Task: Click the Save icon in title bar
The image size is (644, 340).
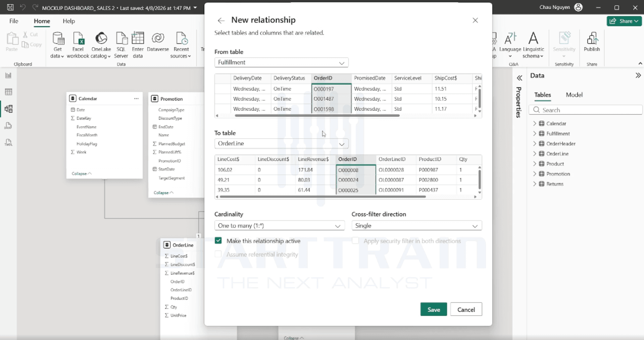Action: click(10, 7)
